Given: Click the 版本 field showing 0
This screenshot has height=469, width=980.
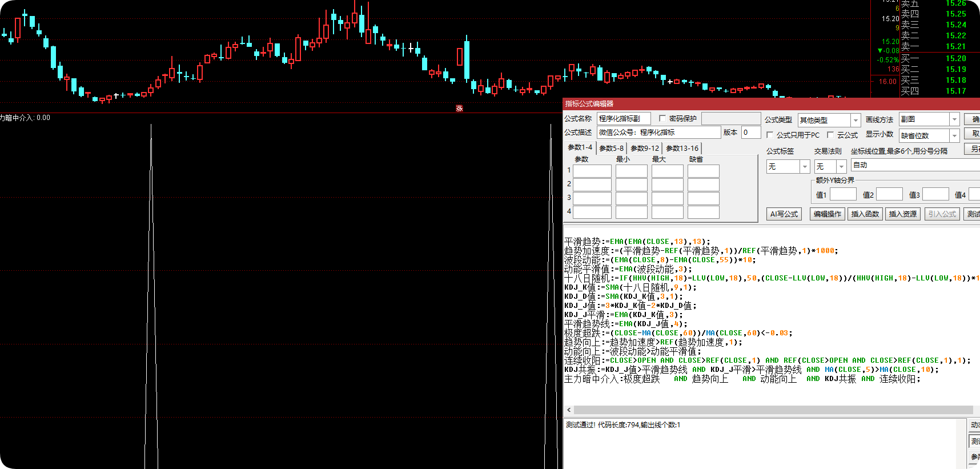Looking at the screenshot, I should click(x=750, y=133).
